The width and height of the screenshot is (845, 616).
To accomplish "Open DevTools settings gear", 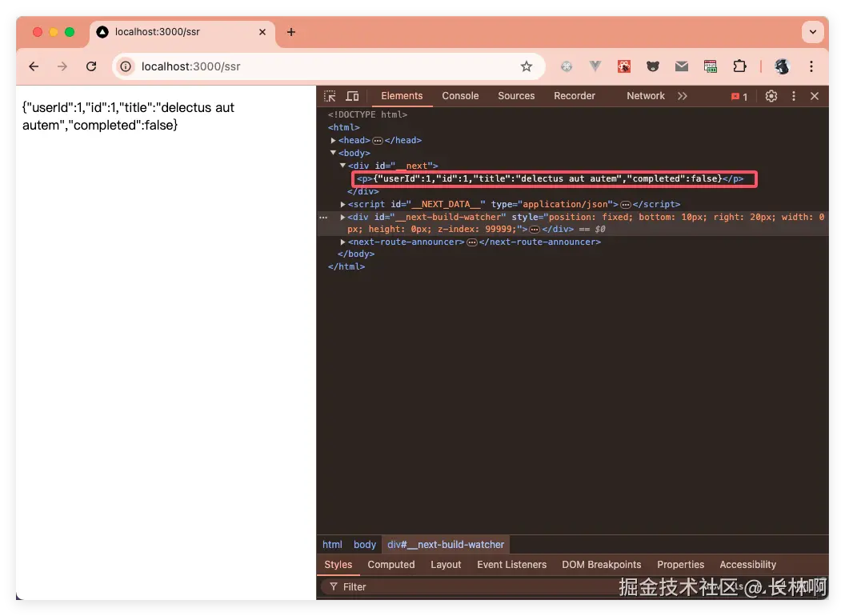I will (x=771, y=96).
